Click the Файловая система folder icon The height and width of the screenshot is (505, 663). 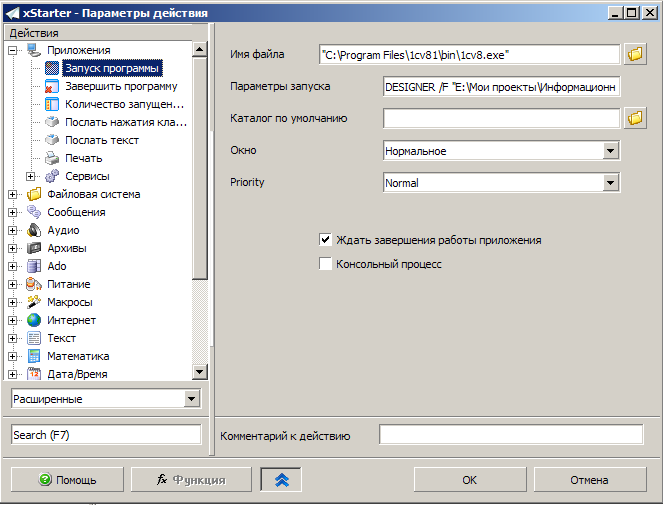[34, 194]
